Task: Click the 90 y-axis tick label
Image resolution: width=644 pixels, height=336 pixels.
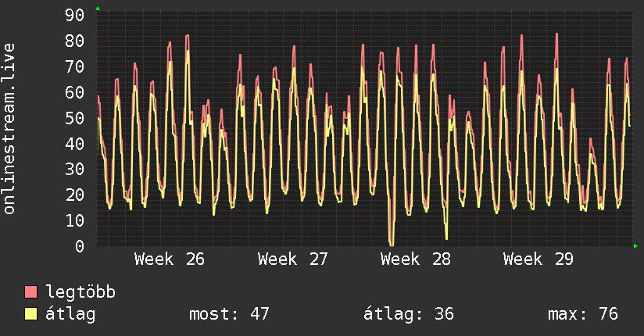Action: coord(75,15)
